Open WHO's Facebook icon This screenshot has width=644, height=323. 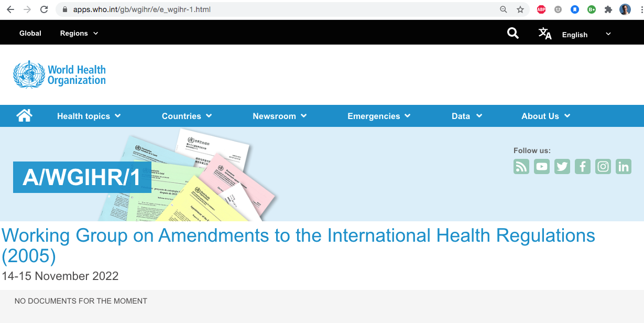(x=583, y=167)
